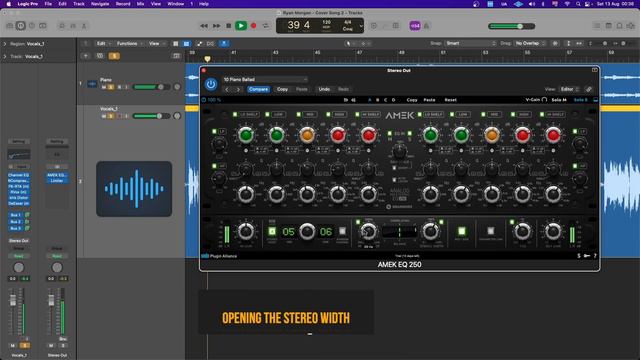
Task: Open the Snap Smart dropdown
Action: tap(470, 43)
